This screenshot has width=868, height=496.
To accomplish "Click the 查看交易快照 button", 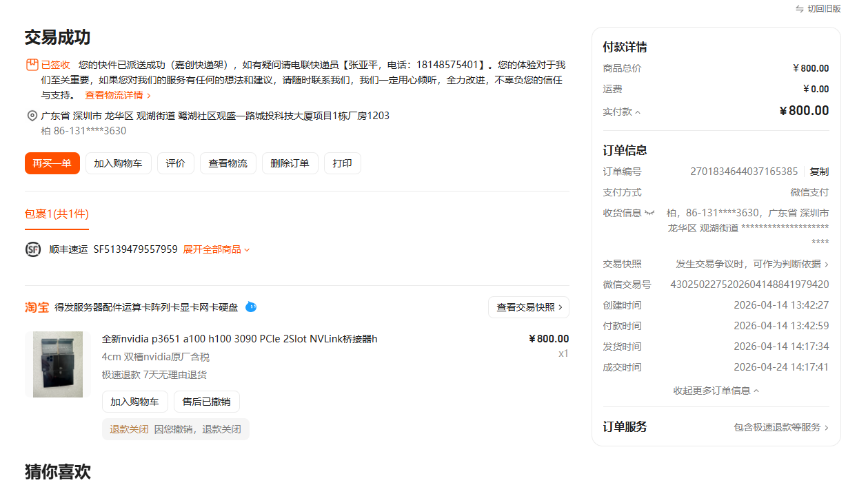I will pyautogui.click(x=528, y=307).
